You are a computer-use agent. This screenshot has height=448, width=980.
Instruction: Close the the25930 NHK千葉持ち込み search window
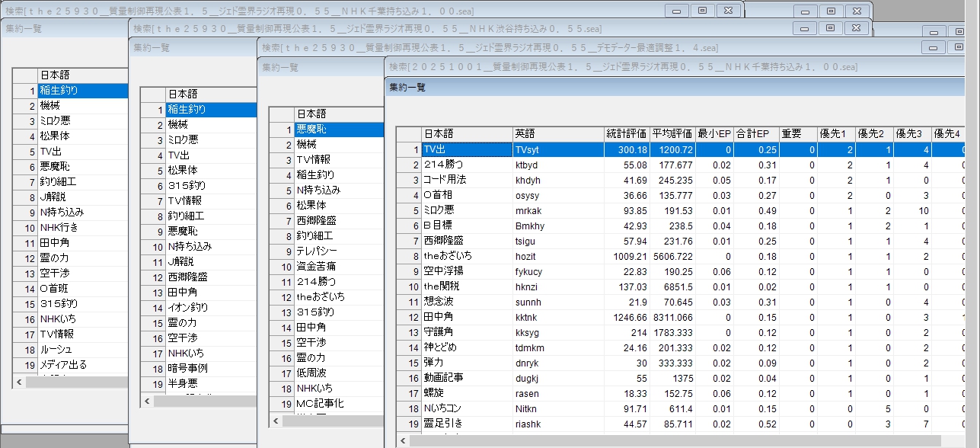(x=729, y=10)
